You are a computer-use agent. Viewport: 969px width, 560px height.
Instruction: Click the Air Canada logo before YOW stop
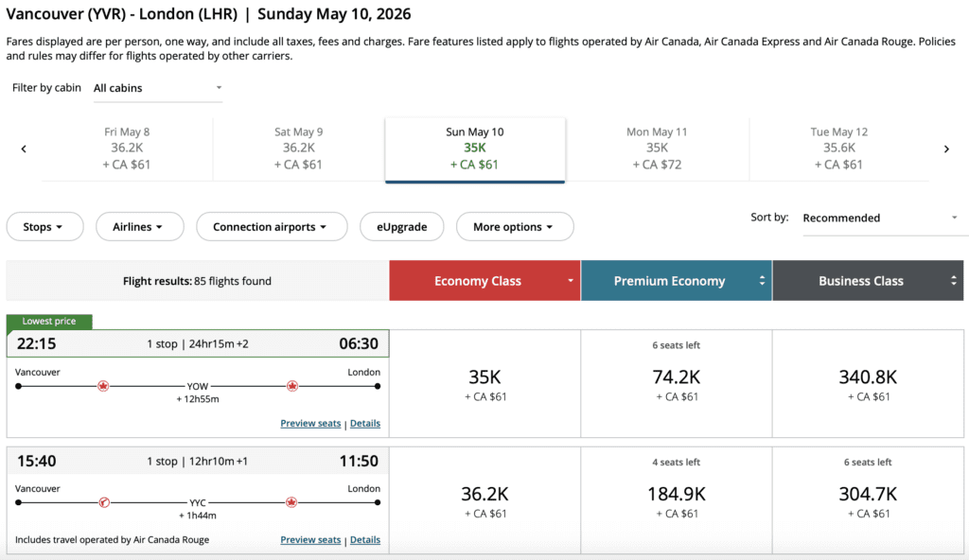104,386
